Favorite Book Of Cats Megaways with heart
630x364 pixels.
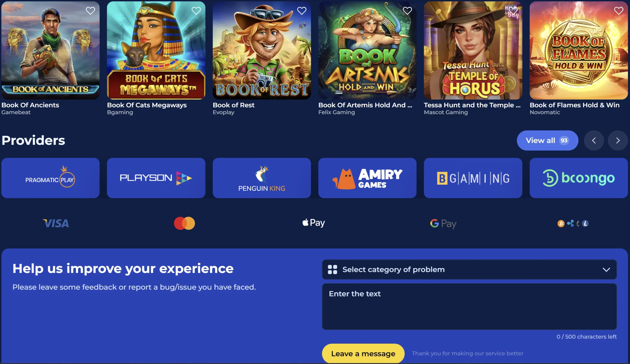pos(196,11)
